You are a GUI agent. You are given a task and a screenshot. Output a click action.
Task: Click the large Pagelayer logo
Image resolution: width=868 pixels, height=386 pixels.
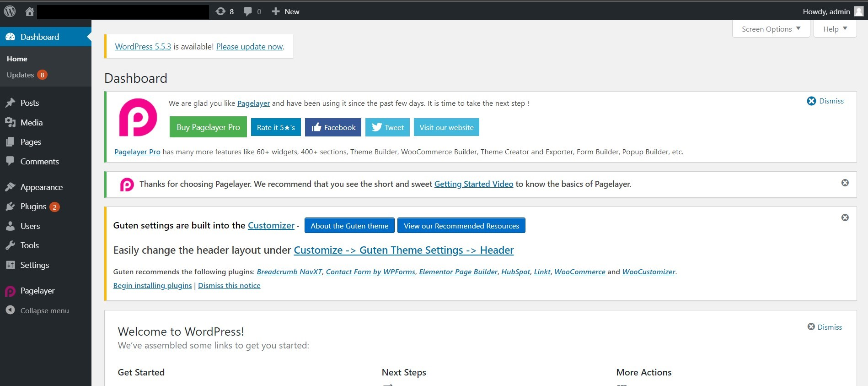pos(138,117)
